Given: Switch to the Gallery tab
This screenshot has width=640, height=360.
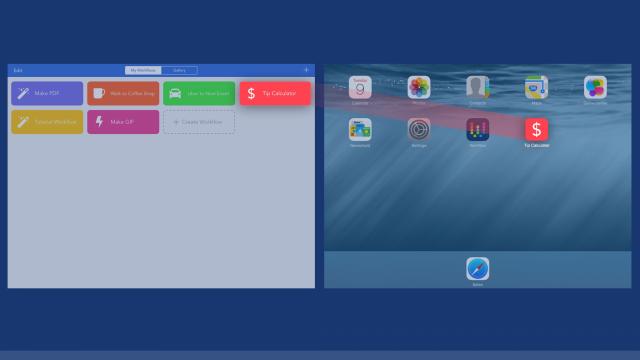Looking at the screenshot, I should click(180, 70).
